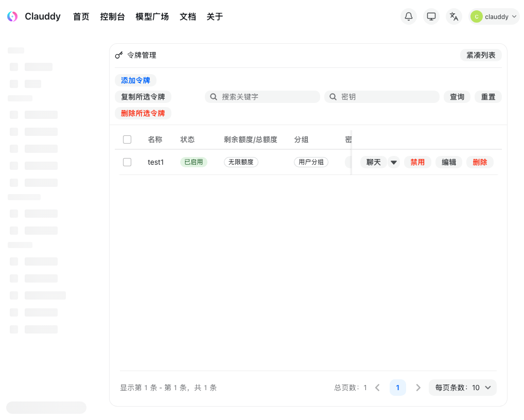Click the monitor theme icon in header
The image size is (524, 420).
431,16
